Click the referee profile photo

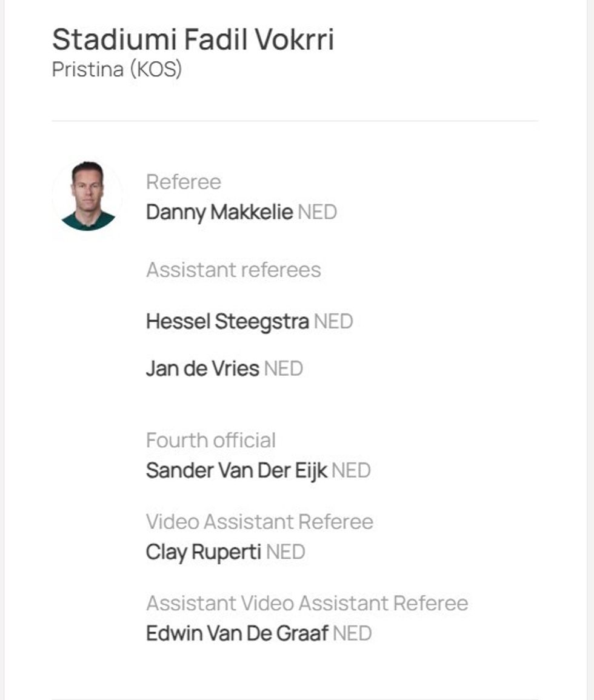pos(88,196)
